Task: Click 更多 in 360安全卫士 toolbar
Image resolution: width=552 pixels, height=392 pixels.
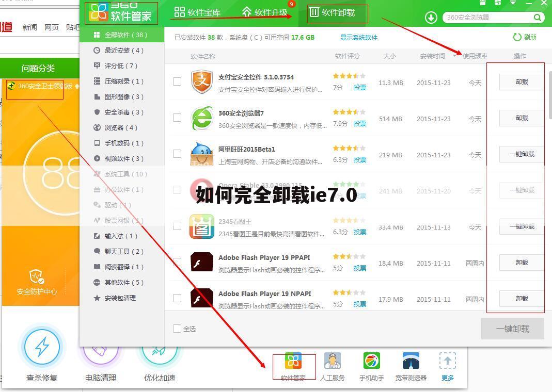Action: (x=448, y=367)
